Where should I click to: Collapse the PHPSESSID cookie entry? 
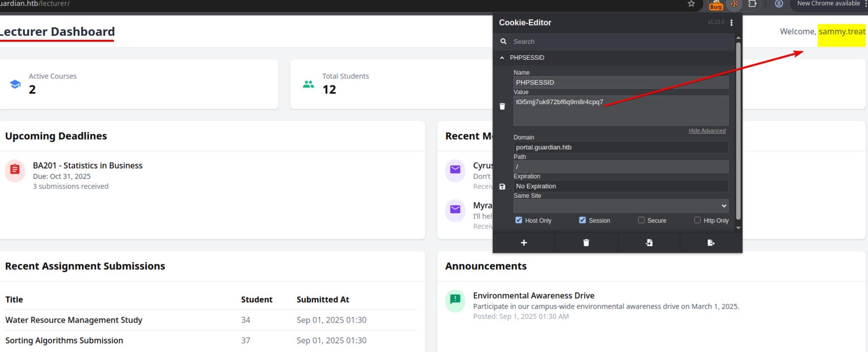502,58
